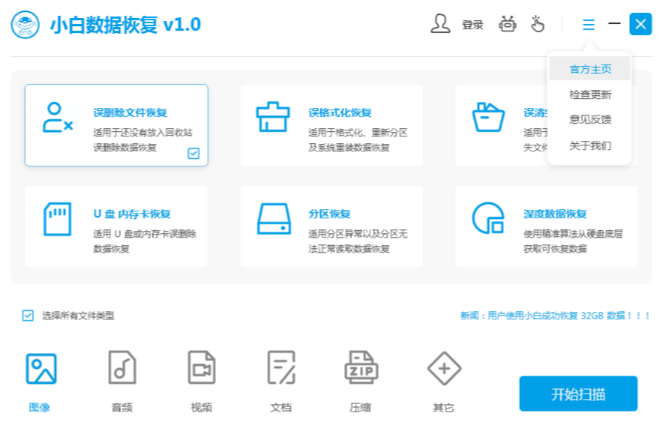Select the 压缩 (ZIP) file type icon

tap(361, 371)
